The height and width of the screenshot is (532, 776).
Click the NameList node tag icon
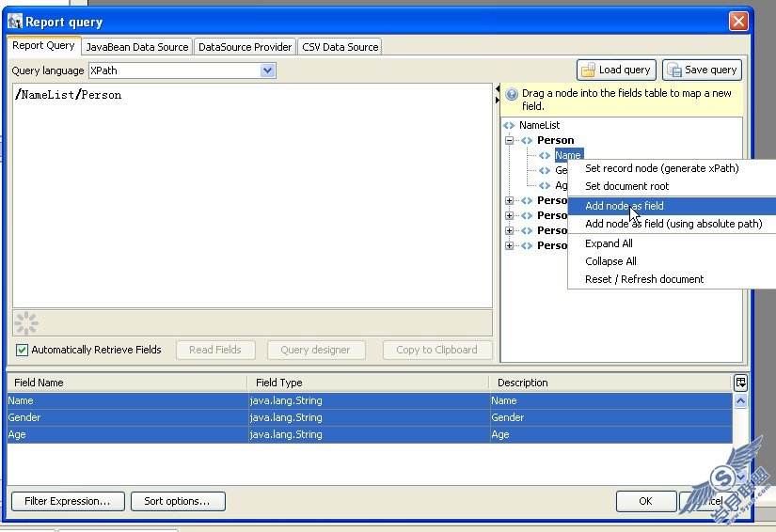click(x=509, y=126)
